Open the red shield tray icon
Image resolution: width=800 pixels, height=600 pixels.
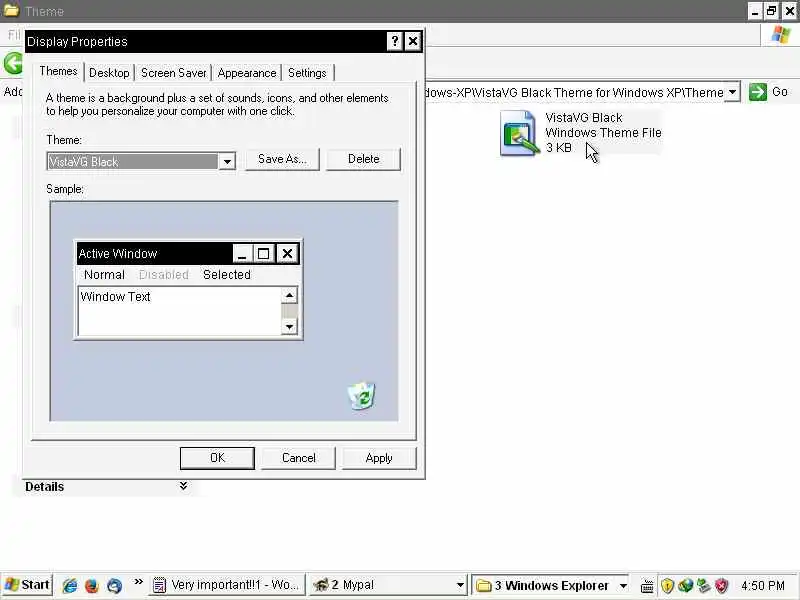click(x=721, y=585)
